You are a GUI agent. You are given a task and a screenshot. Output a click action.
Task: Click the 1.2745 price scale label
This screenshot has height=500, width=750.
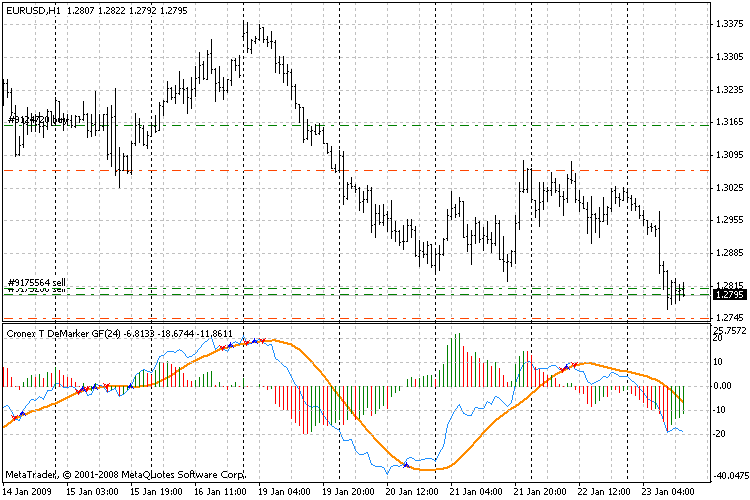click(727, 318)
